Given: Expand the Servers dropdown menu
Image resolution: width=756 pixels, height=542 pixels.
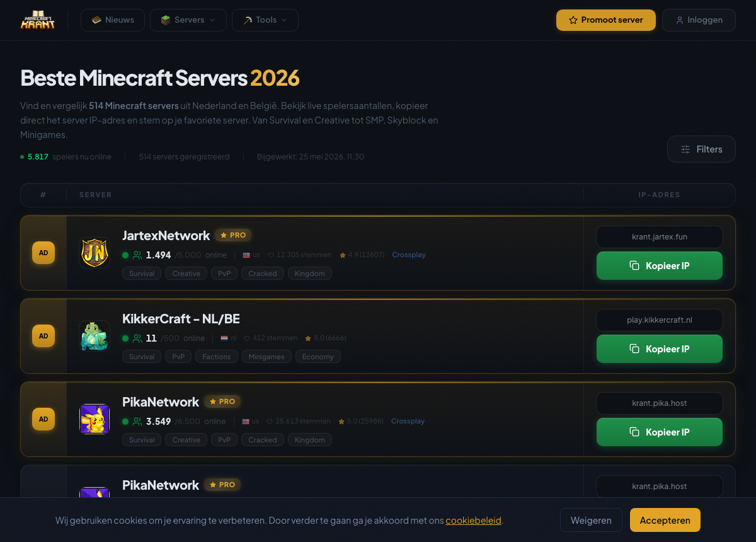Looking at the screenshot, I should coord(188,20).
